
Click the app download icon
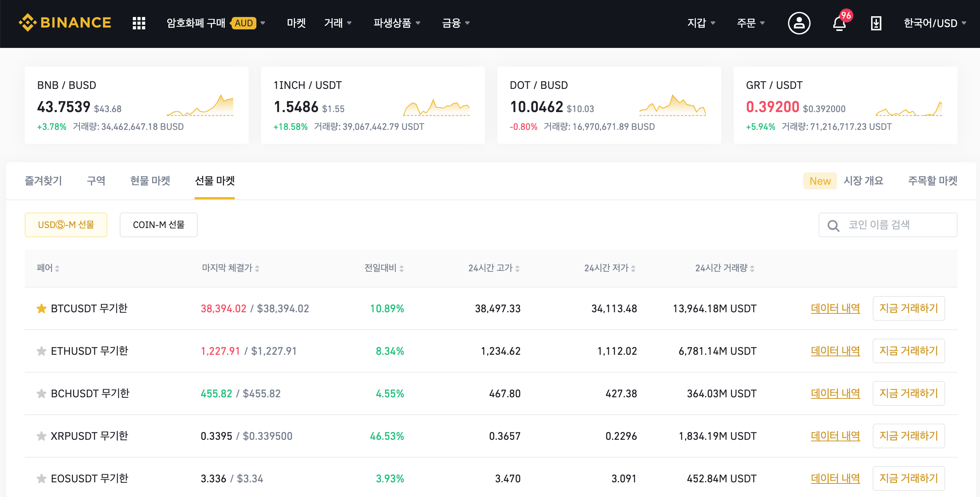876,23
